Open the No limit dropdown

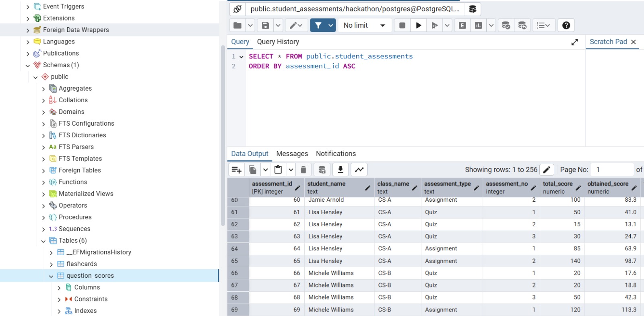(364, 25)
